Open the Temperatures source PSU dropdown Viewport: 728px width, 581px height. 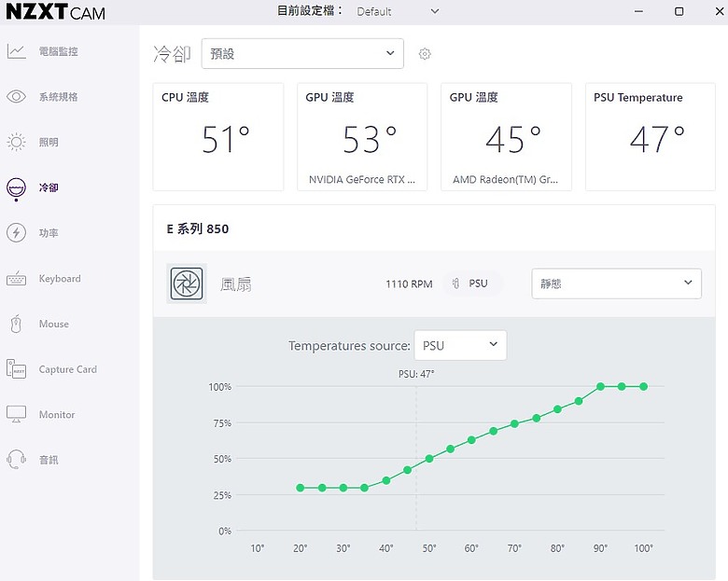(x=460, y=345)
